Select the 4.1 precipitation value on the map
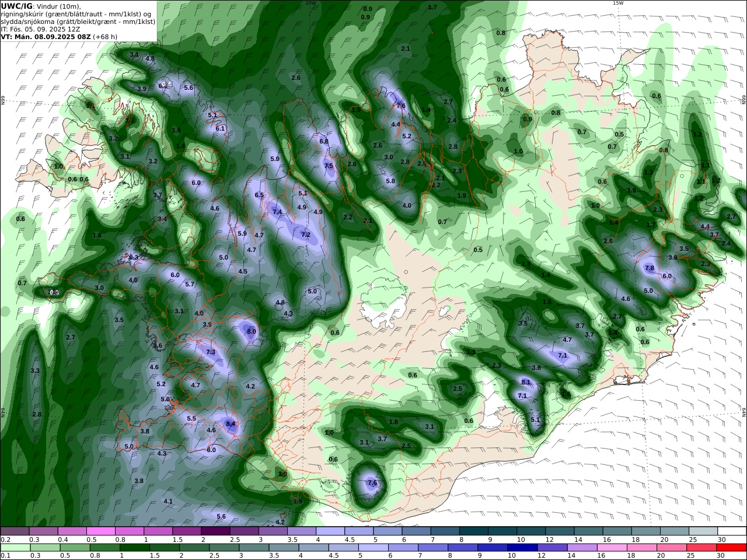This screenshot has width=747, height=560. (x=168, y=502)
